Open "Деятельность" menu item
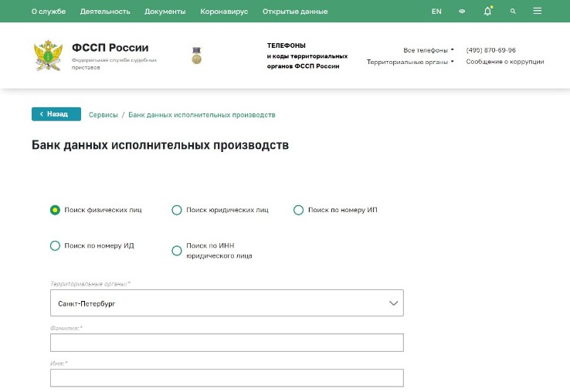Viewport: 570px width, 392px height. pyautogui.click(x=105, y=12)
